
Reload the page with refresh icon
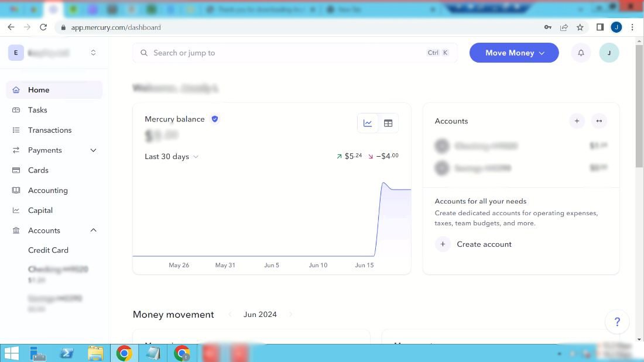pos(43,27)
